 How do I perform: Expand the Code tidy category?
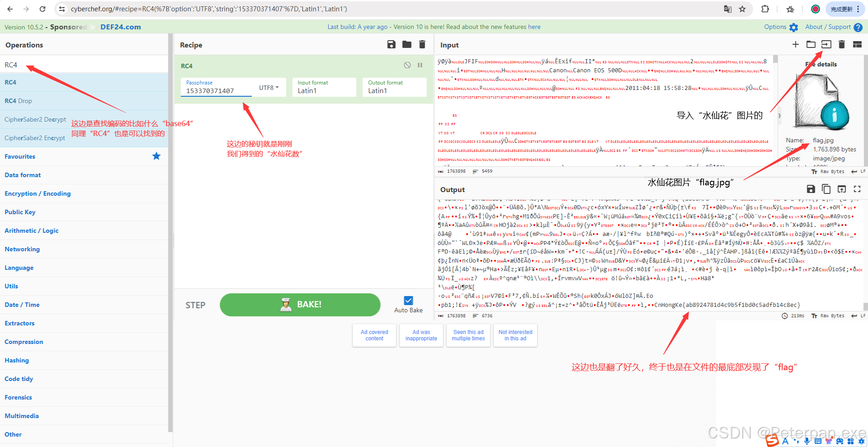(84, 379)
